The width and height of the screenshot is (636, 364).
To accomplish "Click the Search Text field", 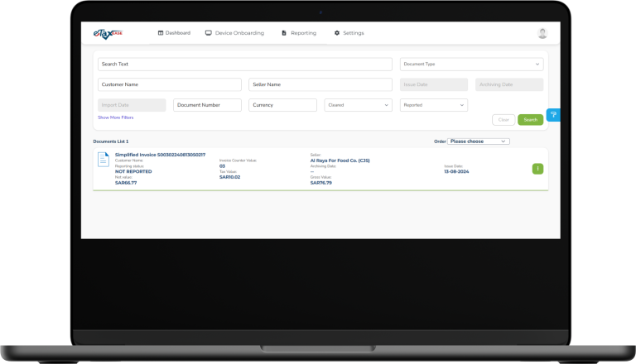I will click(245, 64).
